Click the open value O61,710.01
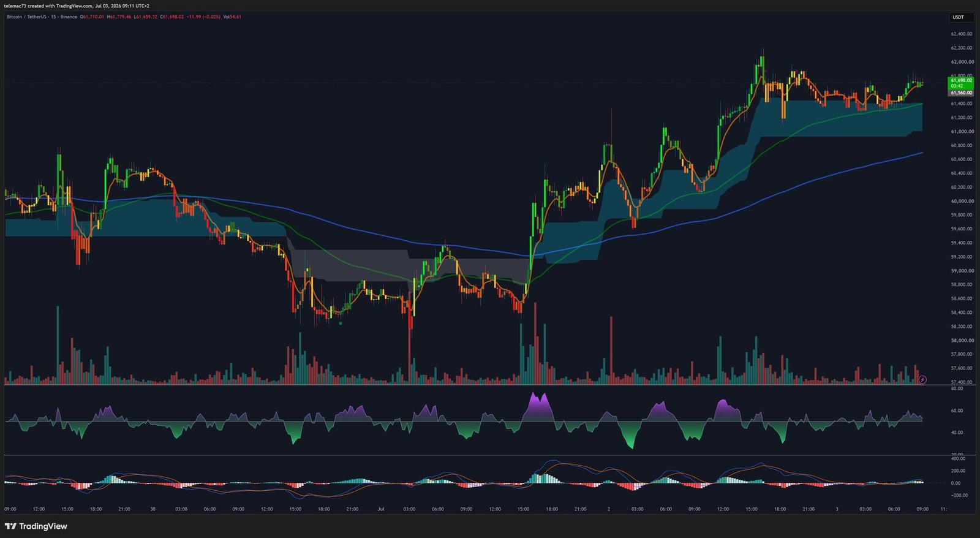 92,17
